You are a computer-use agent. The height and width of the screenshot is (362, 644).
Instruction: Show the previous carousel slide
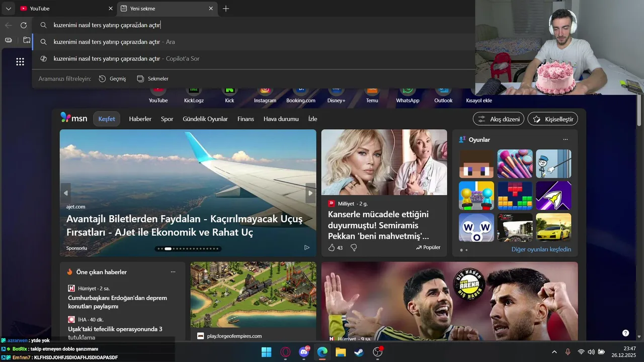[65, 193]
